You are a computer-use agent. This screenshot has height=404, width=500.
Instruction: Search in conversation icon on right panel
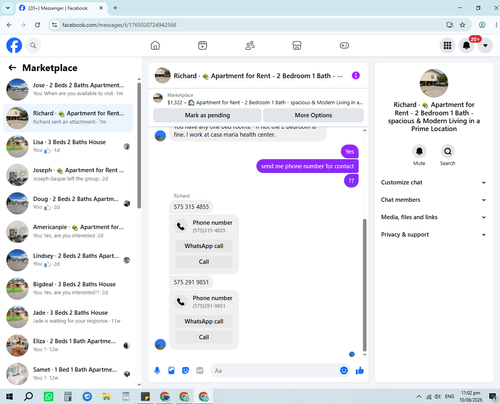click(448, 151)
